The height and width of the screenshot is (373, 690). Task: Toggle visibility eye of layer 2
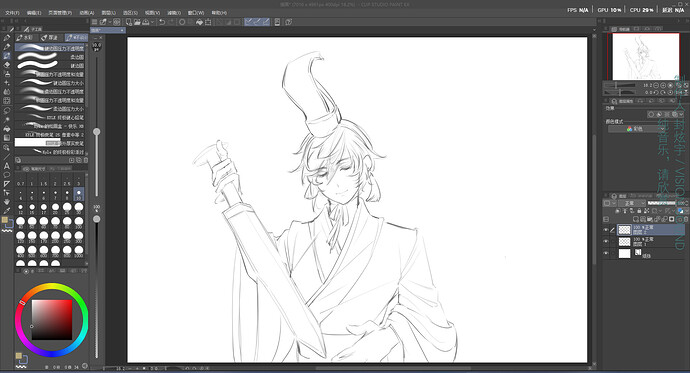(606, 230)
